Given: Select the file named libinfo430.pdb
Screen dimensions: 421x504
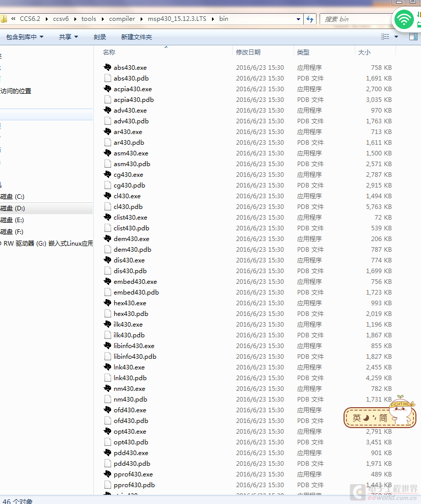Looking at the screenshot, I should (135, 356).
